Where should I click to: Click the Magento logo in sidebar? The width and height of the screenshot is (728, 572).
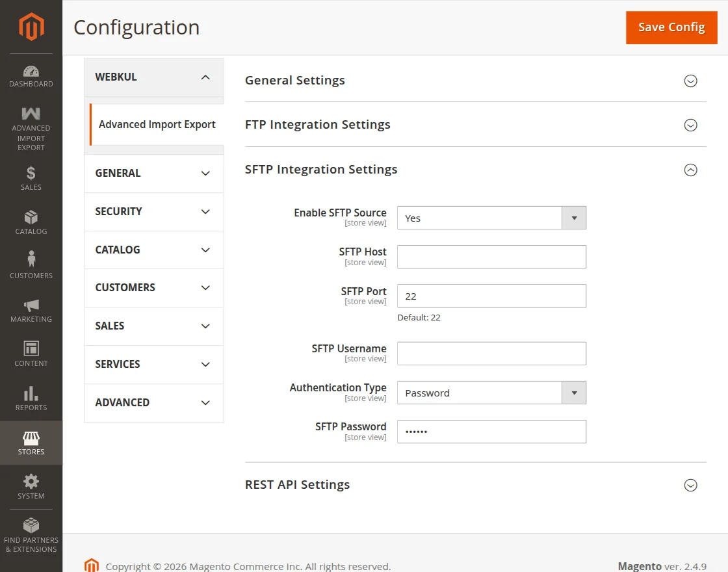pos(31,27)
